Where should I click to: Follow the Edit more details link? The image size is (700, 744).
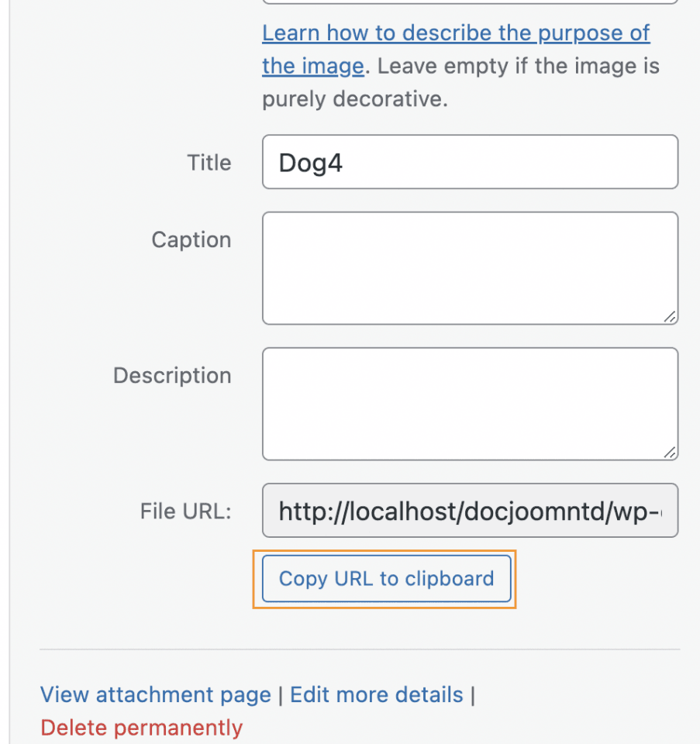[376, 695]
